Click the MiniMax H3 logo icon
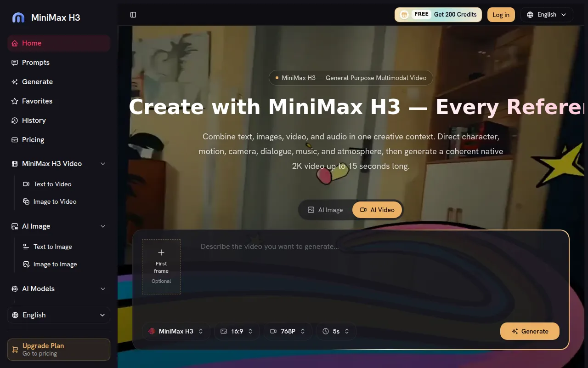 pyautogui.click(x=18, y=17)
